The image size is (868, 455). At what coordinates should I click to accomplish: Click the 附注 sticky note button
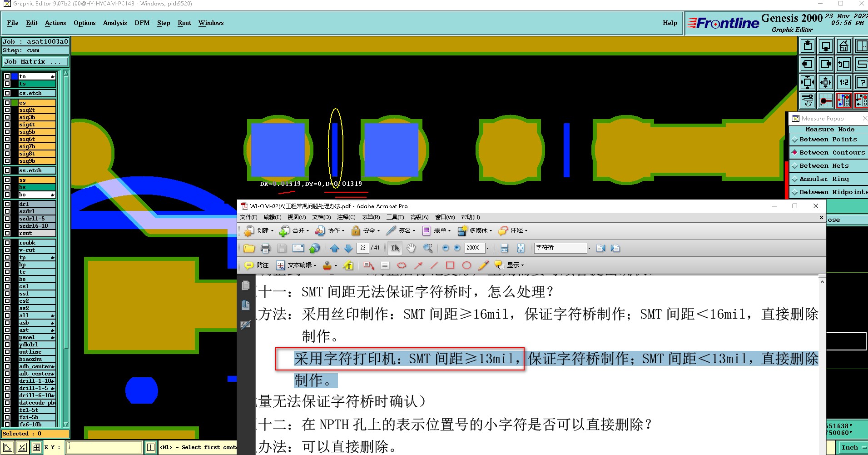[257, 265]
